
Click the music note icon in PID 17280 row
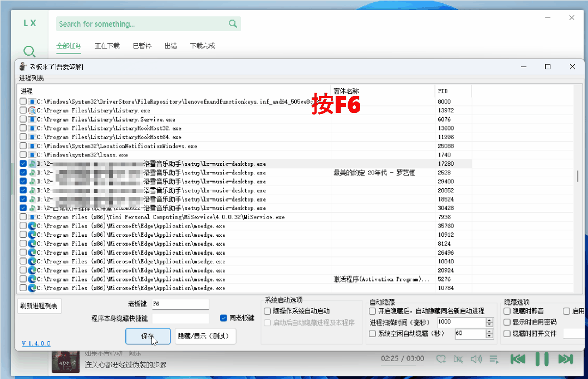coord(32,164)
